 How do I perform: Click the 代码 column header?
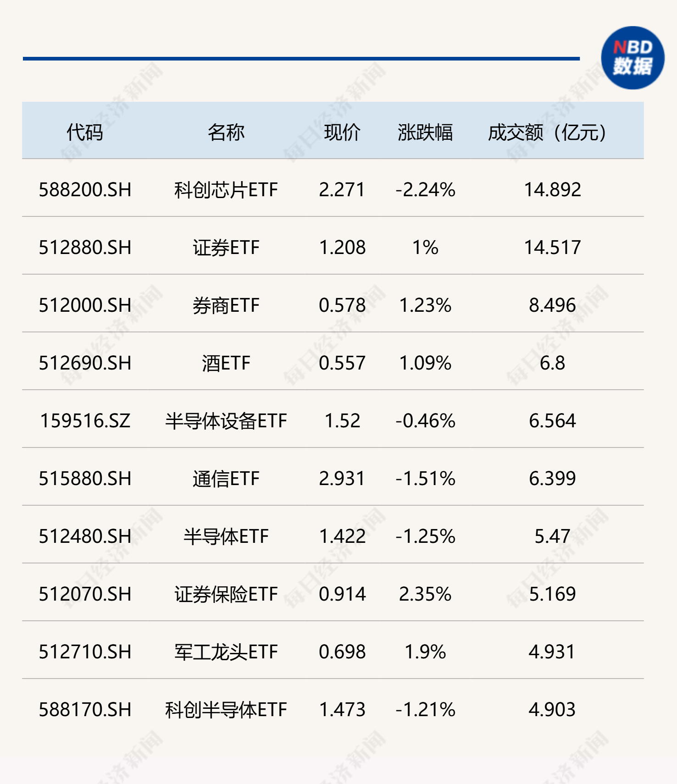[x=85, y=133]
